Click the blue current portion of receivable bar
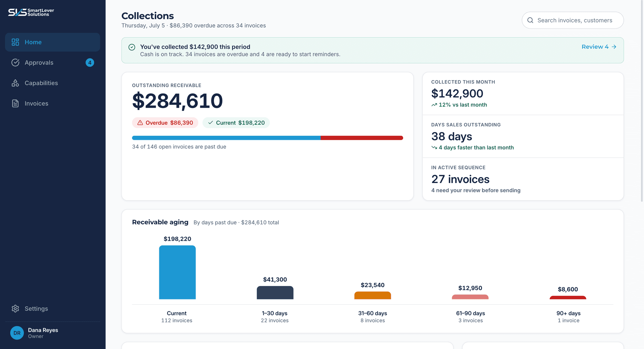Image resolution: width=644 pixels, height=349 pixels. [226, 138]
